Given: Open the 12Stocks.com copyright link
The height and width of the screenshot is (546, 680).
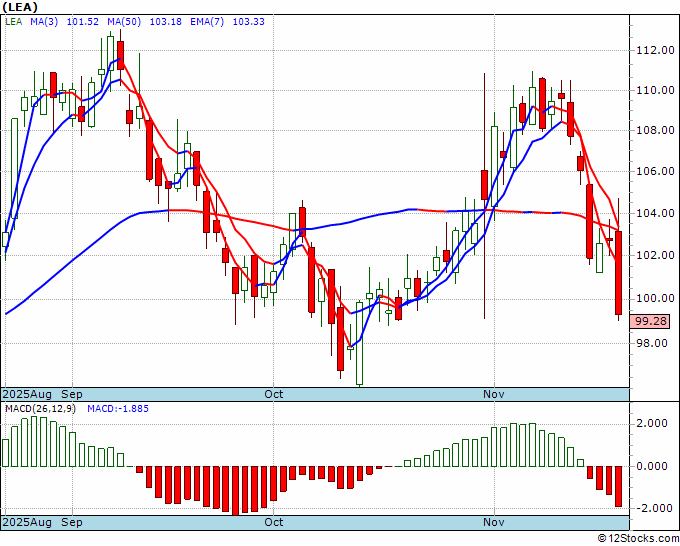Looking at the screenshot, I should (638, 539).
